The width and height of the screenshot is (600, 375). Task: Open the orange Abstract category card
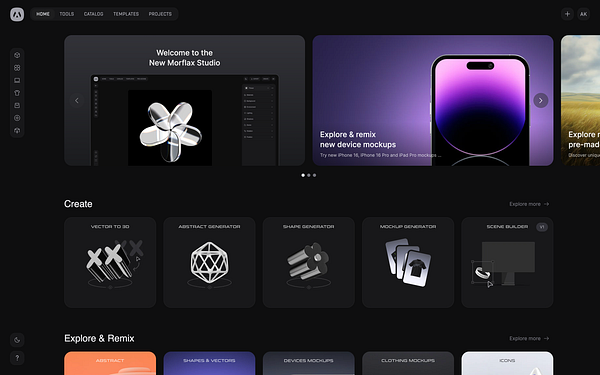pos(110,363)
